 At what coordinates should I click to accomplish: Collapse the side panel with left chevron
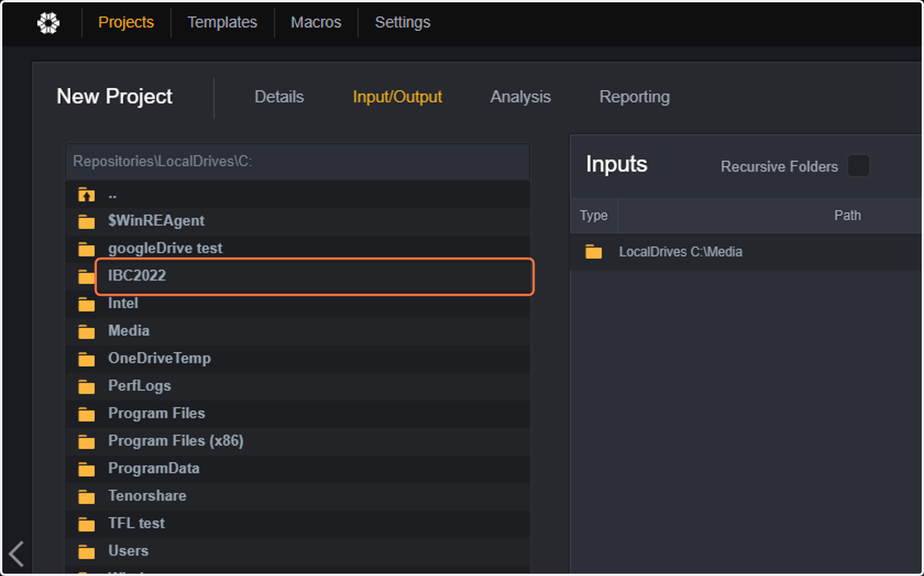17,554
